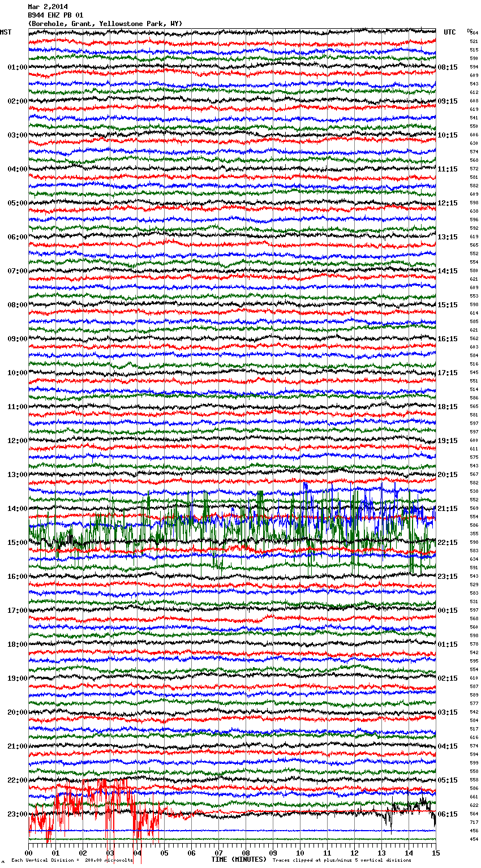Select the MST time label 13:00
Image resolution: width=481 pixels, height=868 pixels.
(x=18, y=475)
